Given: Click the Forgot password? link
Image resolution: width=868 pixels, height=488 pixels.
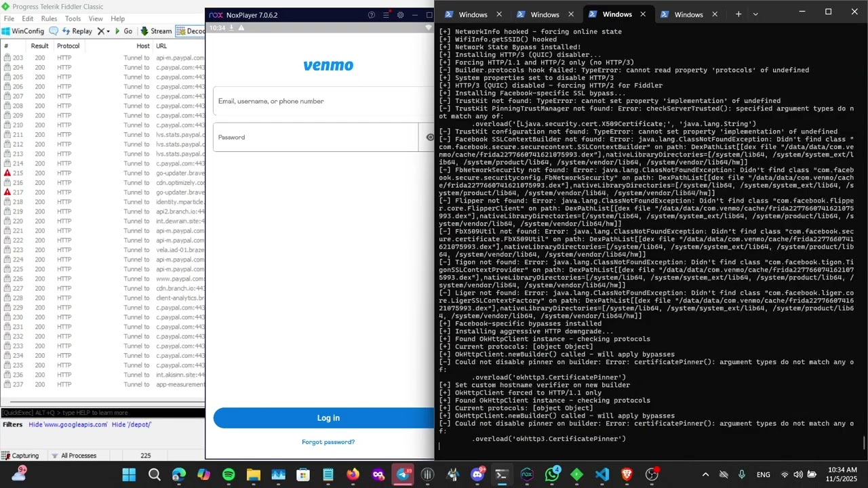Looking at the screenshot, I should pyautogui.click(x=328, y=442).
